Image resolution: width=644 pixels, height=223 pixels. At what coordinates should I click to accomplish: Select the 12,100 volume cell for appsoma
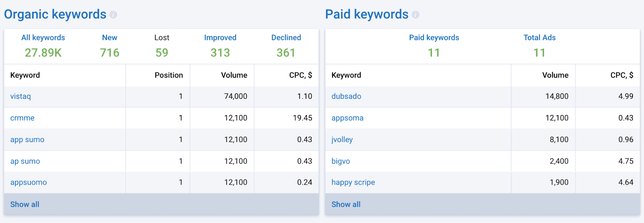[x=543, y=118]
